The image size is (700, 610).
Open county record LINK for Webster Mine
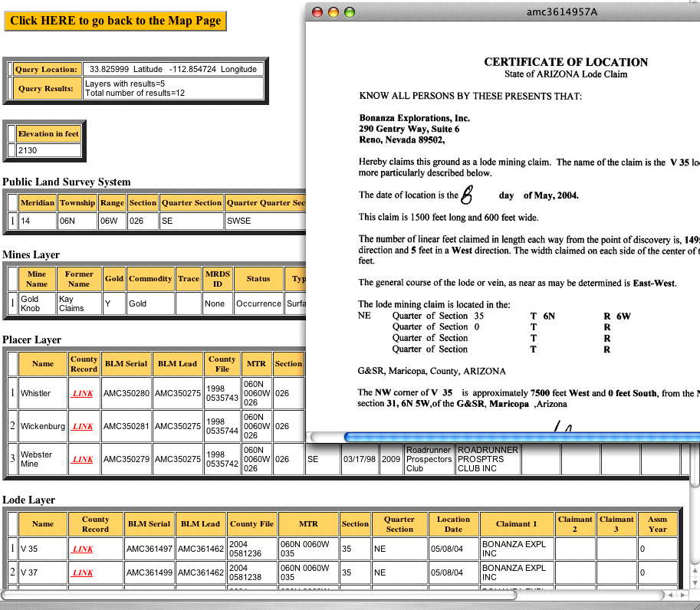tap(83, 459)
